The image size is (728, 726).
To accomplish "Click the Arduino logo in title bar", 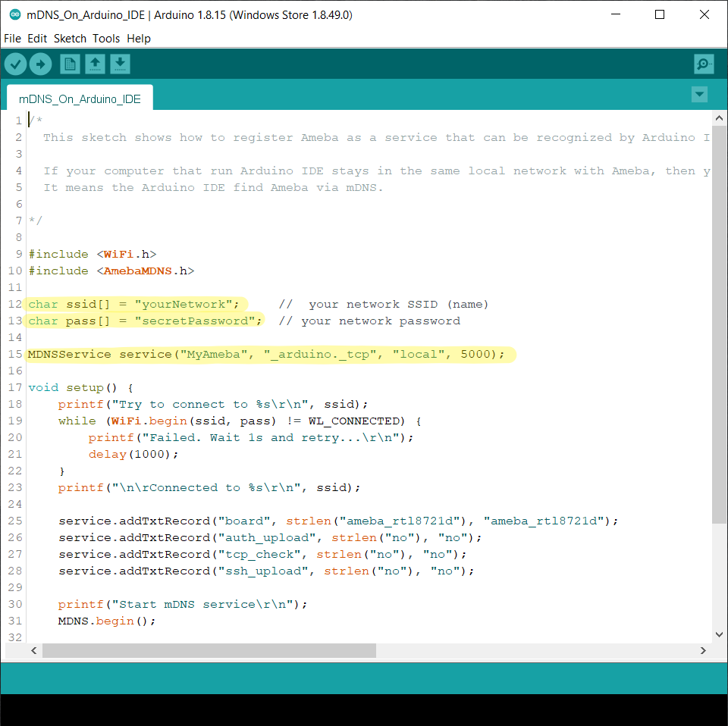I will point(15,15).
